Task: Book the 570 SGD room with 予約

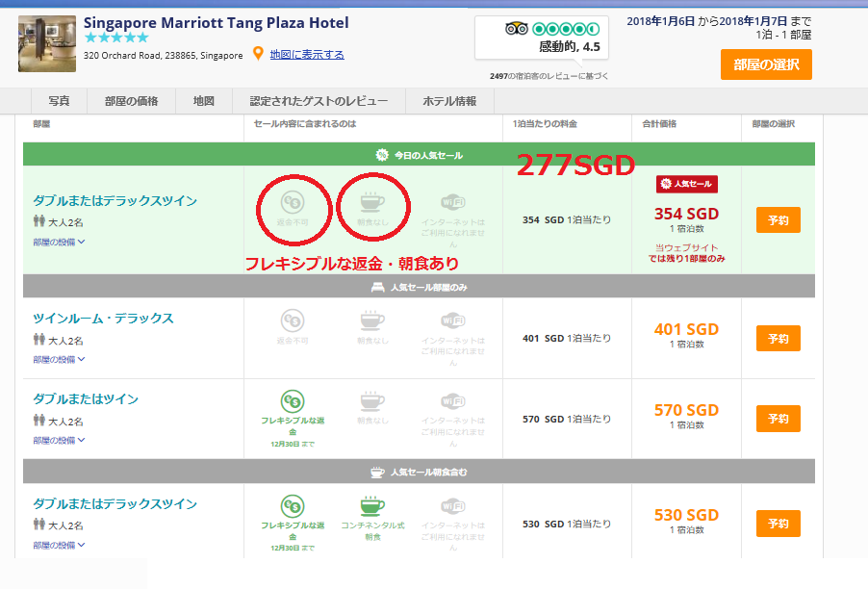Action: (779, 419)
